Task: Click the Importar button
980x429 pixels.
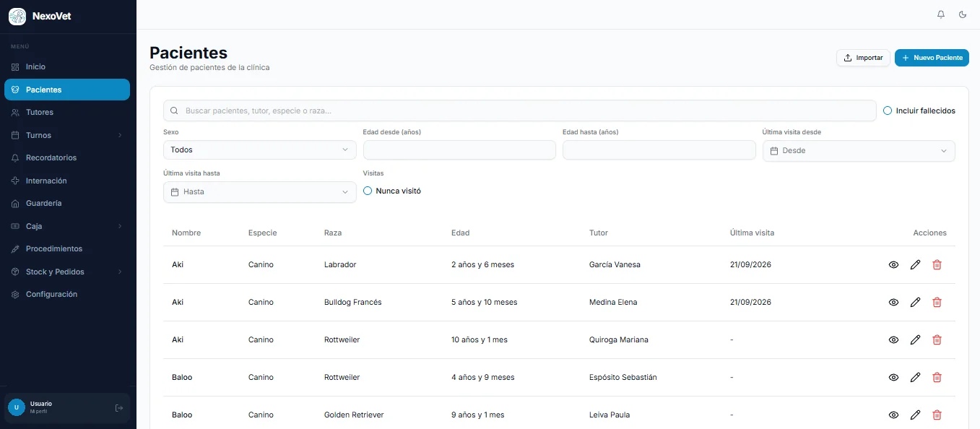Action: pos(863,58)
